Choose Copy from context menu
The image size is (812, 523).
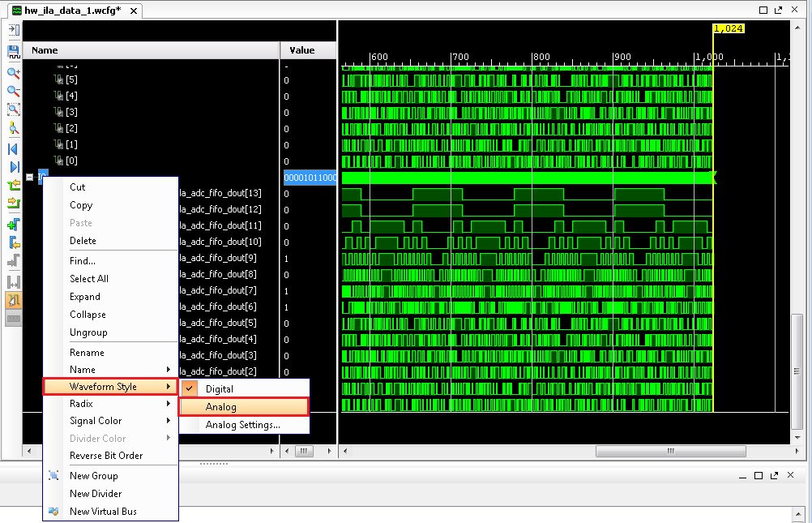(x=111, y=205)
